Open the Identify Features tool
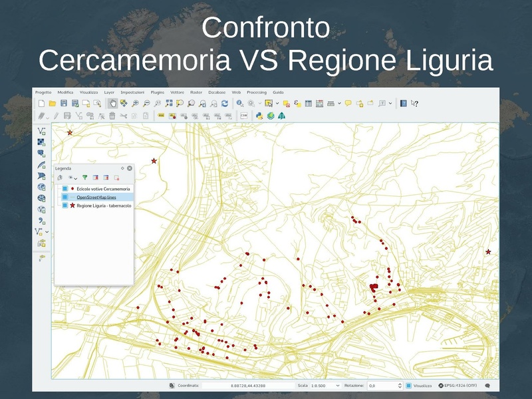 [x=238, y=103]
